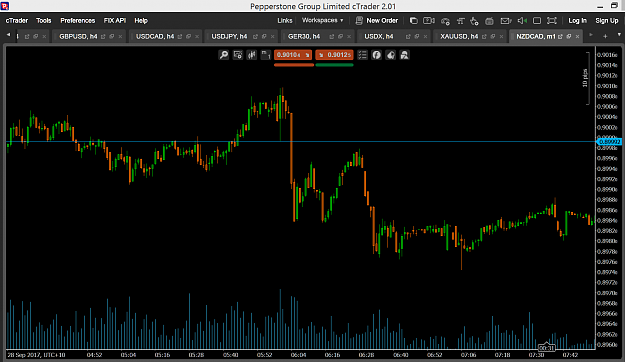Click the countdown timer label on time axis

coord(546,348)
